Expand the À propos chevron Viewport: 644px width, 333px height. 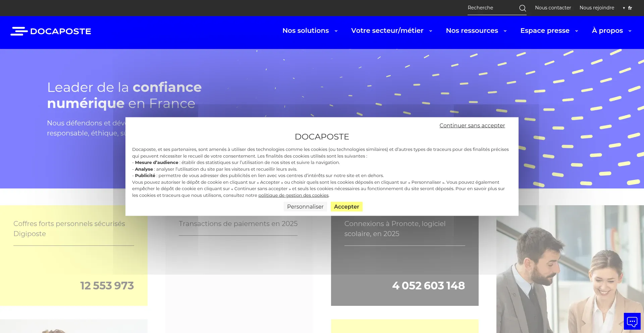coord(630,31)
